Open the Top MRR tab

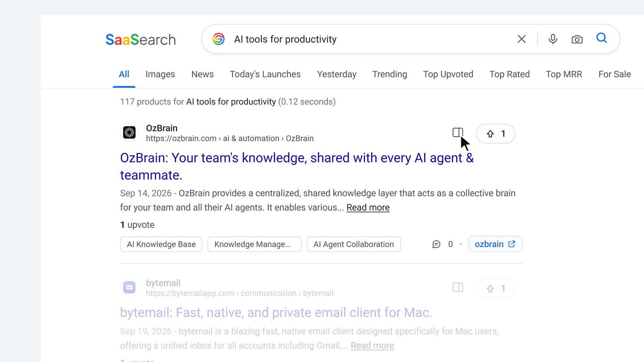[564, 74]
